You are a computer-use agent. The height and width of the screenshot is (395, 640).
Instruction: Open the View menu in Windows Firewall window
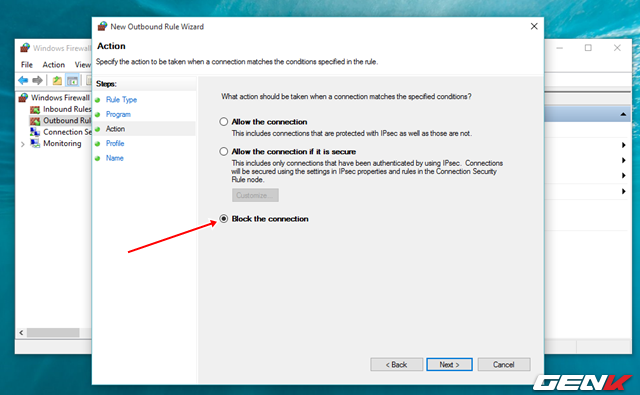point(83,64)
